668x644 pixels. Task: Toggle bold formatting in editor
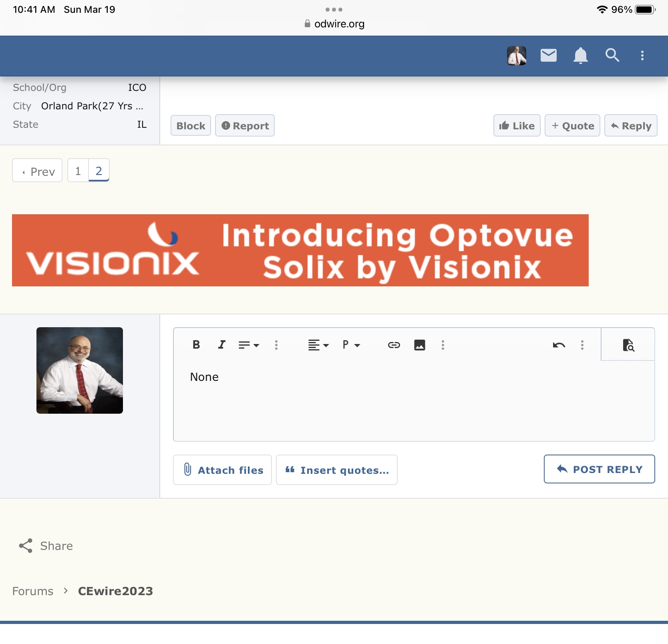pos(196,345)
